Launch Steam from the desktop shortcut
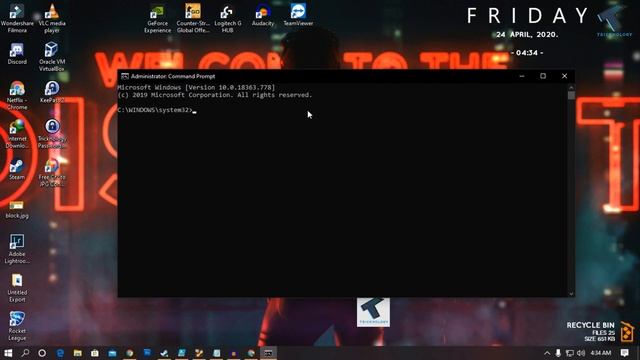The width and height of the screenshot is (640, 360). click(17, 169)
